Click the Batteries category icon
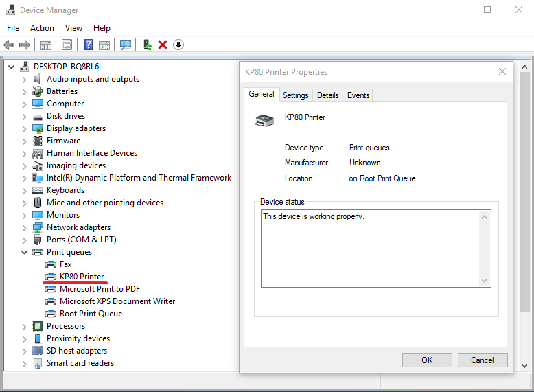The height and width of the screenshot is (392, 534). tap(38, 91)
